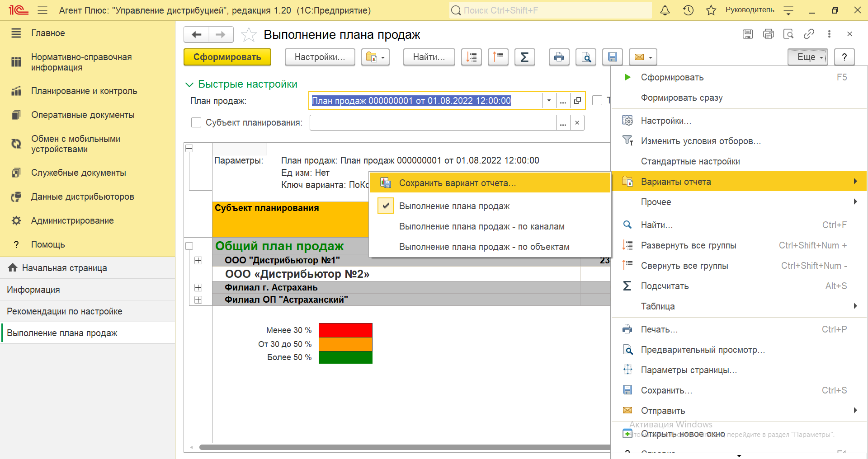The image size is (868, 459).
Task: Go back with left arrow button
Action: [196, 35]
